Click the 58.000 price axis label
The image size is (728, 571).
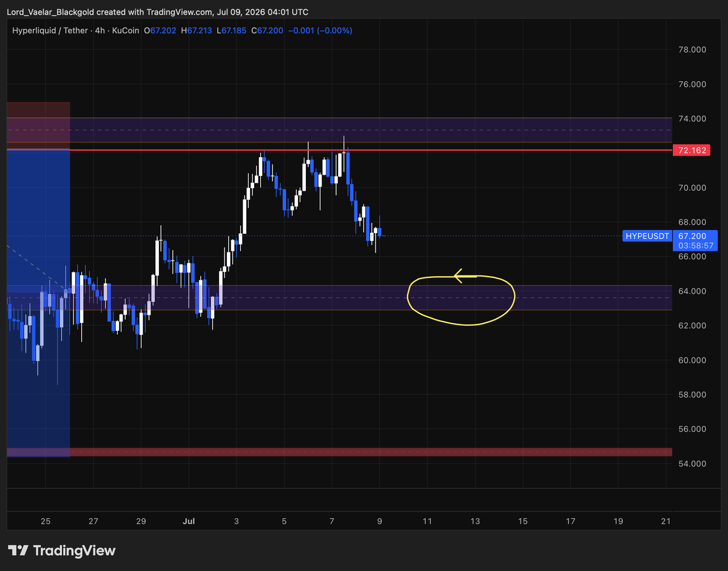(692, 395)
